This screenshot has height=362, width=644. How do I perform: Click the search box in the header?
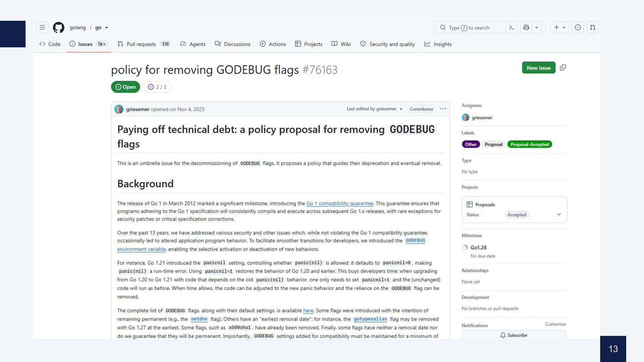coord(471,28)
